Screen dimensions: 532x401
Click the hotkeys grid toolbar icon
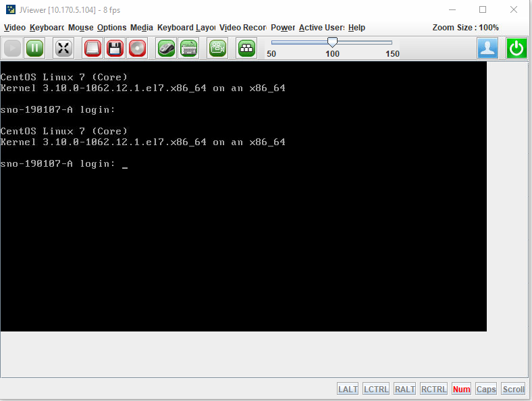pos(246,48)
